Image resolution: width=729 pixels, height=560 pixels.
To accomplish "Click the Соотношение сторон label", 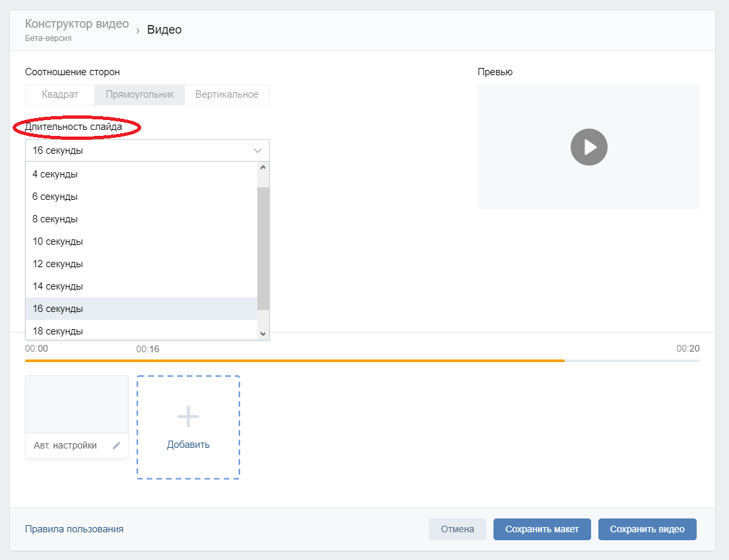I will (x=73, y=72).
